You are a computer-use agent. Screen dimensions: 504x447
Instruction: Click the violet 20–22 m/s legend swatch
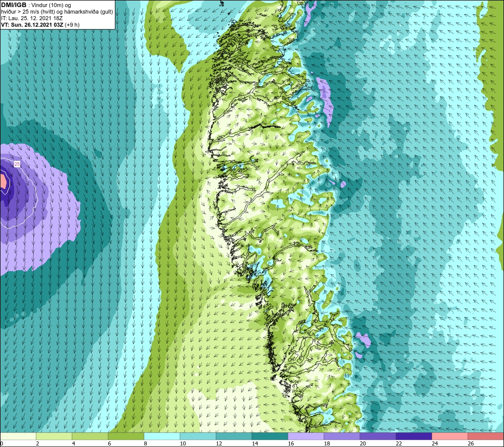pos(378,436)
